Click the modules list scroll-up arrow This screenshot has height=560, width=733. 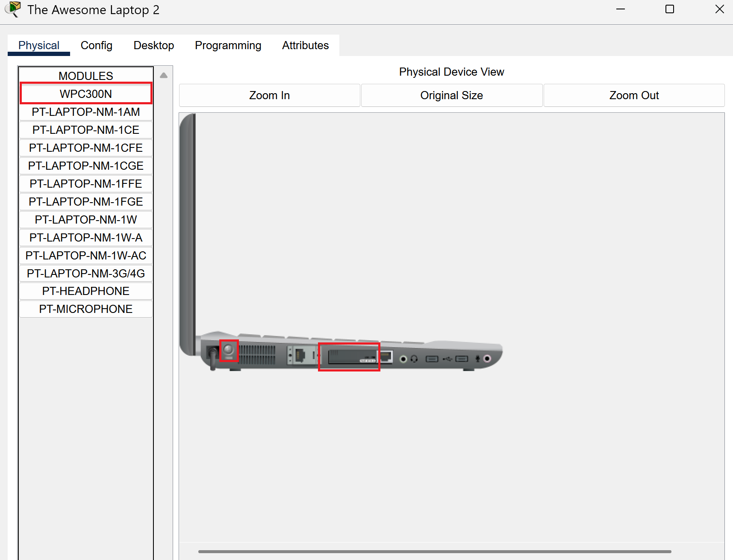point(164,75)
